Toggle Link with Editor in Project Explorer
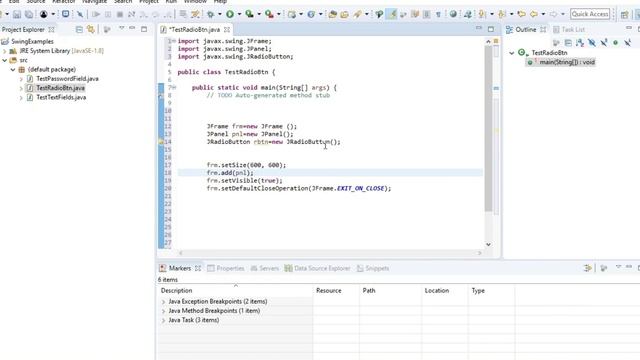 91,29
